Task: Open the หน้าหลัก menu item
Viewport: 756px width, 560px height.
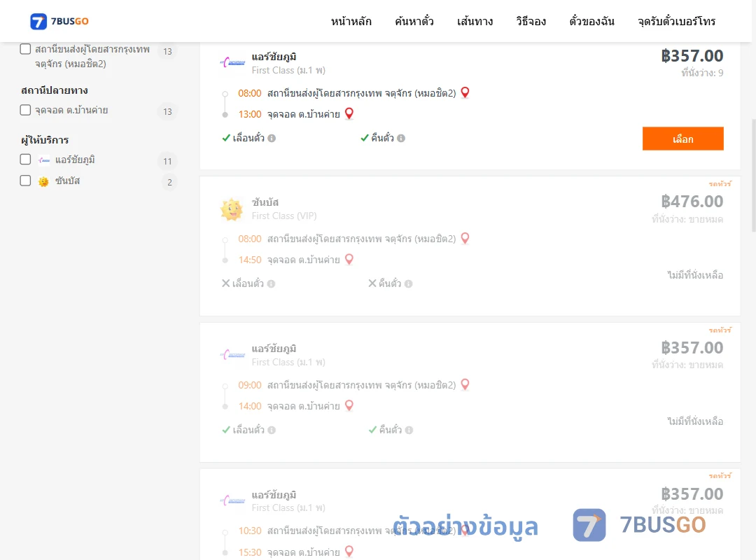Action: pyautogui.click(x=351, y=21)
